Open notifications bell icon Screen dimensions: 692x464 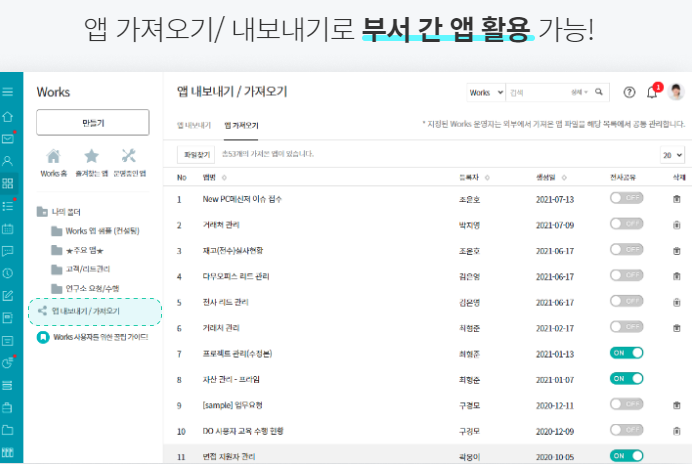652,92
